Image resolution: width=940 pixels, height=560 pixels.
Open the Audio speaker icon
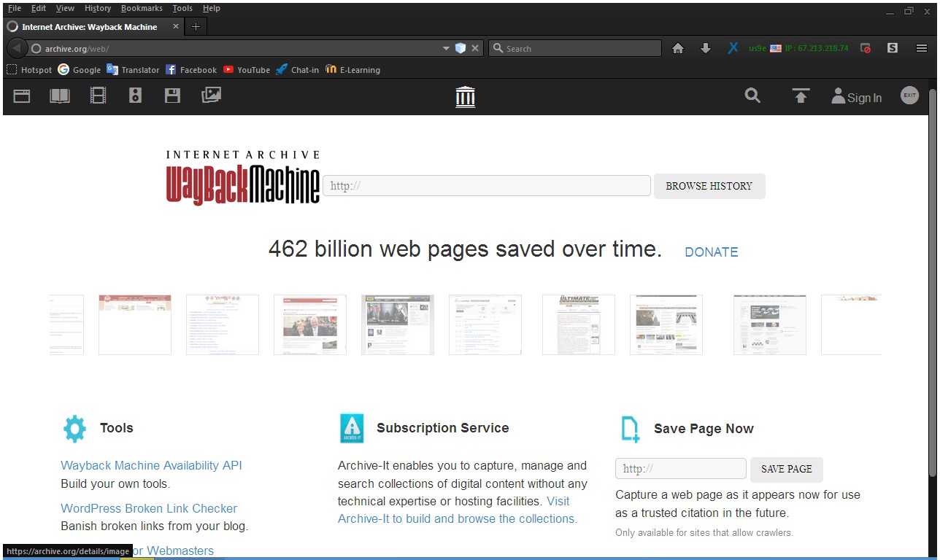(135, 96)
